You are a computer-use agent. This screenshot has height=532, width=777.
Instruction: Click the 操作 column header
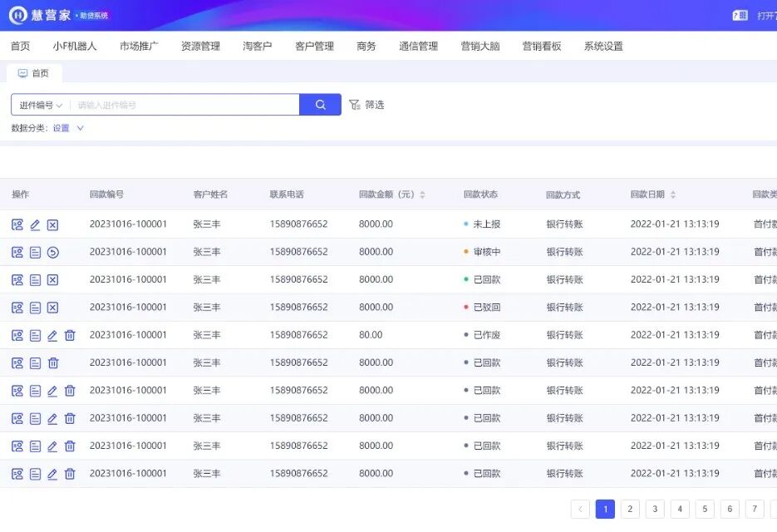(x=20, y=195)
